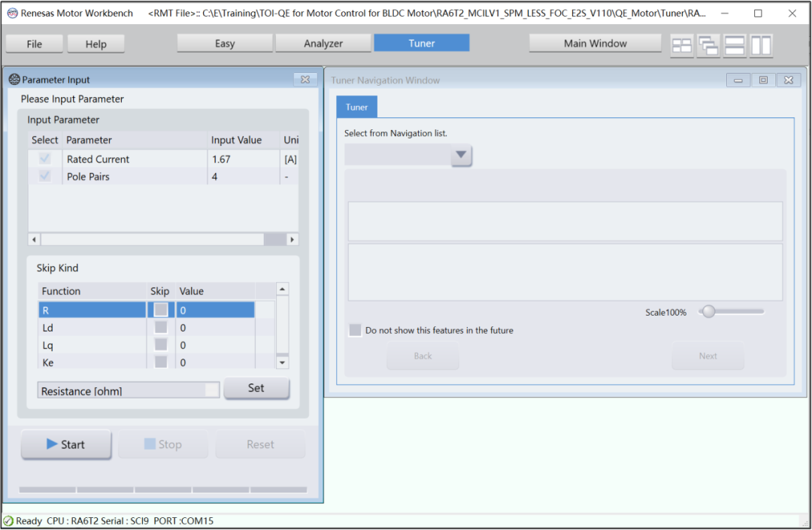Click the Set button
Image resolution: width=812 pixels, height=530 pixels.
pyautogui.click(x=256, y=388)
